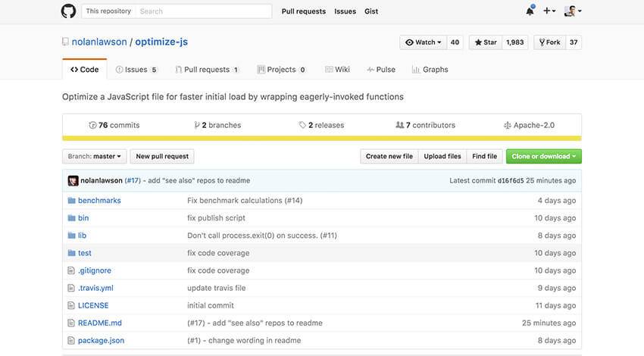
Task: Switch to the Pulse tab
Action: pyautogui.click(x=381, y=70)
